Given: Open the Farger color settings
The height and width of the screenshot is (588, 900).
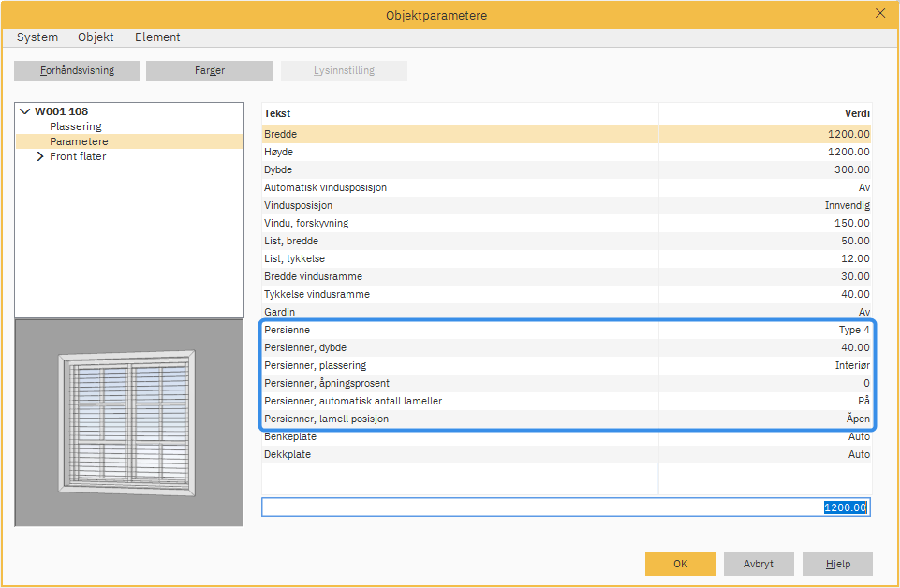Looking at the screenshot, I should tap(209, 71).
